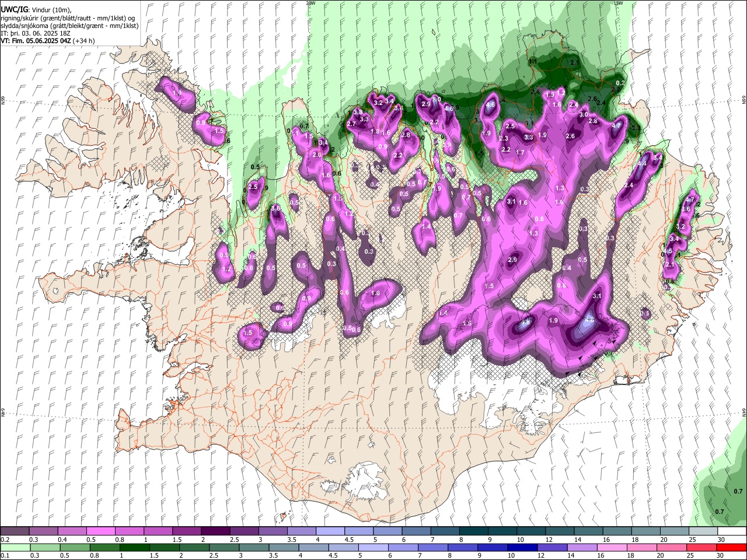Image resolution: width=747 pixels, height=560 pixels.
Task: Pick the darkest purple snow swatch between 2 and 2.5
Action: 215,531
